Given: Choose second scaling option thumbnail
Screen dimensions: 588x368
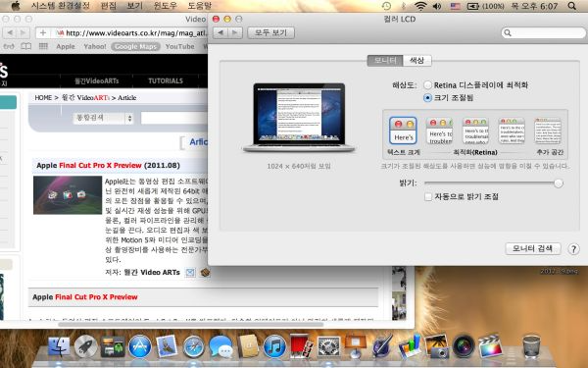Looking at the screenshot, I should [439, 131].
